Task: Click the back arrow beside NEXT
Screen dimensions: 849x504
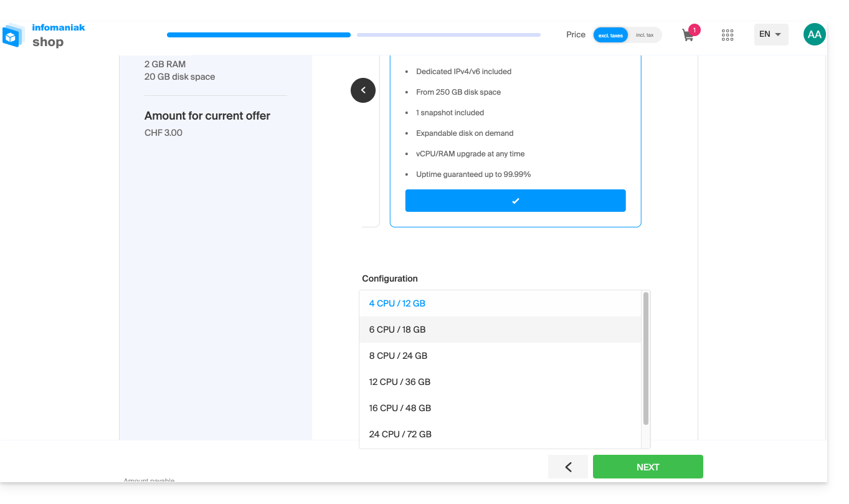Action: point(568,467)
